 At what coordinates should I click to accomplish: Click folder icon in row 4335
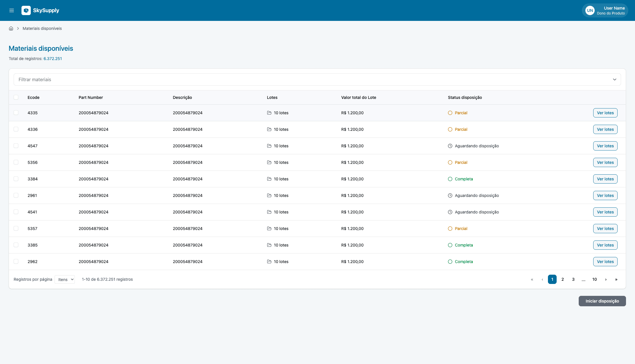(x=269, y=113)
